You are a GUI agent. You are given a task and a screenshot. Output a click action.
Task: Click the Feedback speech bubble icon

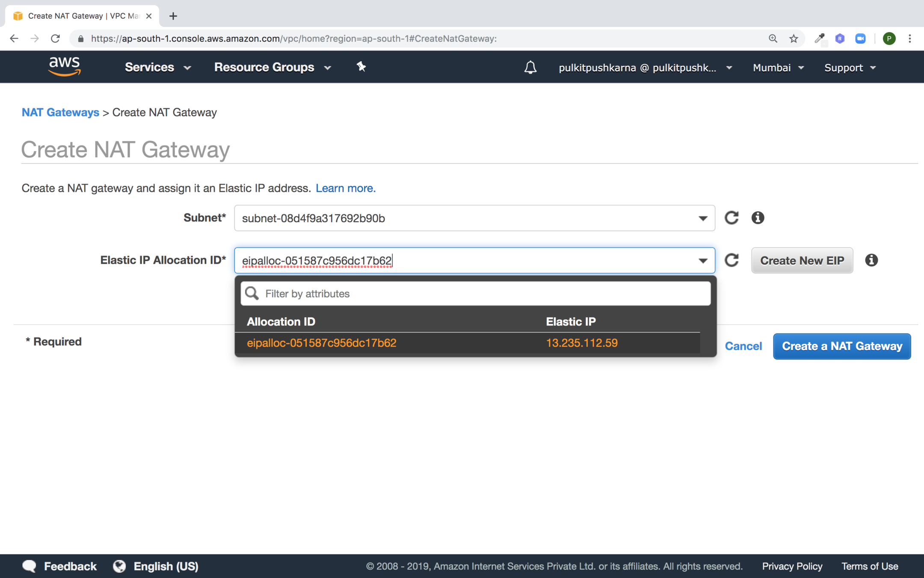(x=29, y=566)
